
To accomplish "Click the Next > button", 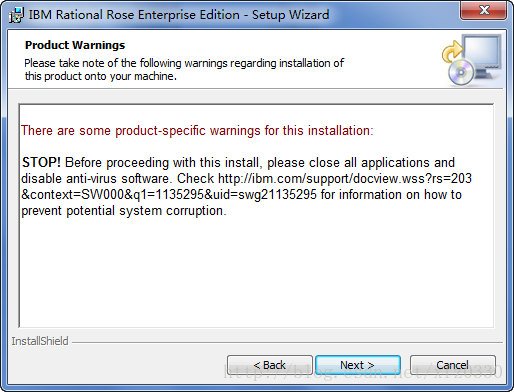I will pyautogui.click(x=358, y=365).
